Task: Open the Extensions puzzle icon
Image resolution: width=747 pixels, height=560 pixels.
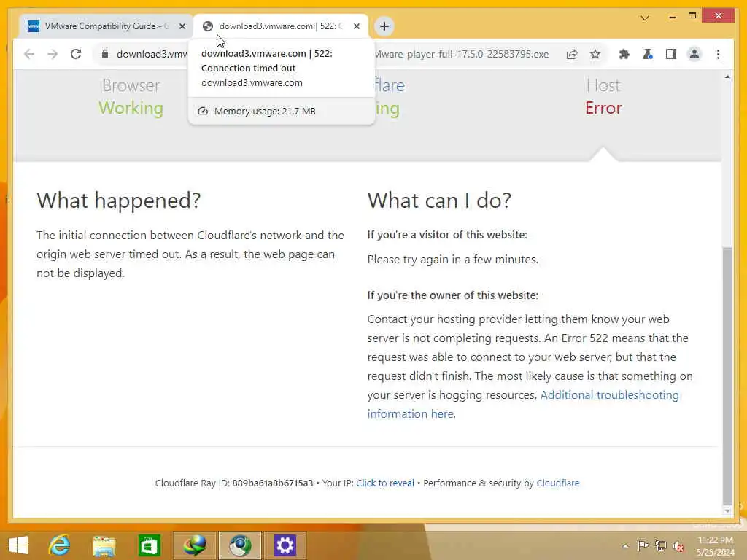Action: (x=624, y=54)
